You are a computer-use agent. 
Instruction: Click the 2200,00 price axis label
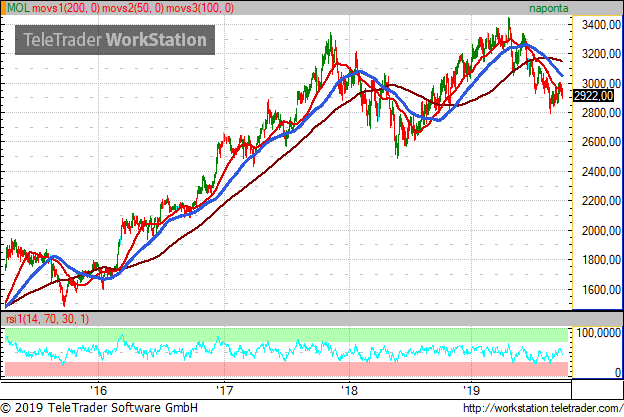[601, 201]
